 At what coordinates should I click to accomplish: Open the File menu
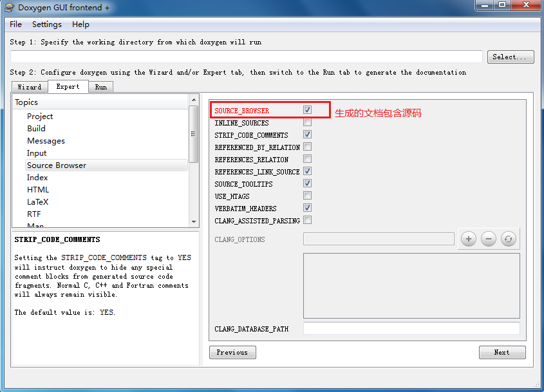coord(15,24)
